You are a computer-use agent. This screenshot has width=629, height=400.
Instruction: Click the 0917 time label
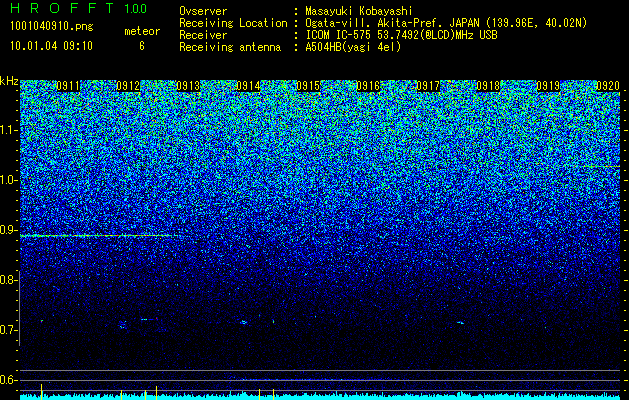pos(428,86)
